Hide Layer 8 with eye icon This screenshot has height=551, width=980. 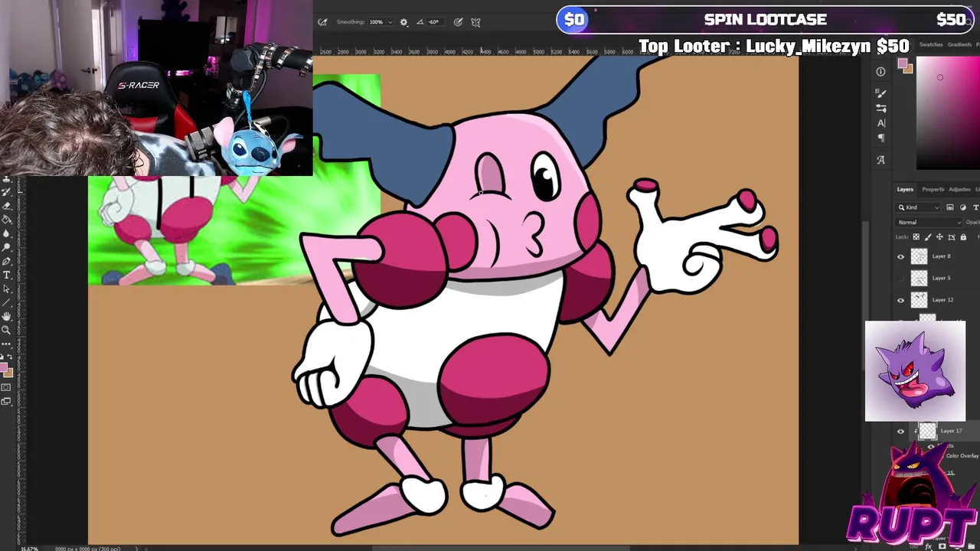click(x=900, y=257)
